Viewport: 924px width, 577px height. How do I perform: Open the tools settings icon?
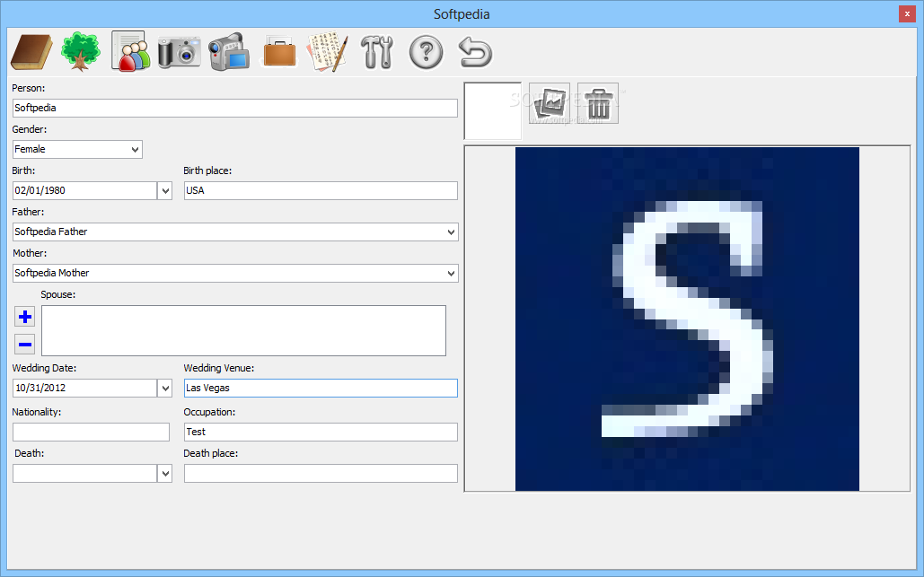tap(376, 52)
